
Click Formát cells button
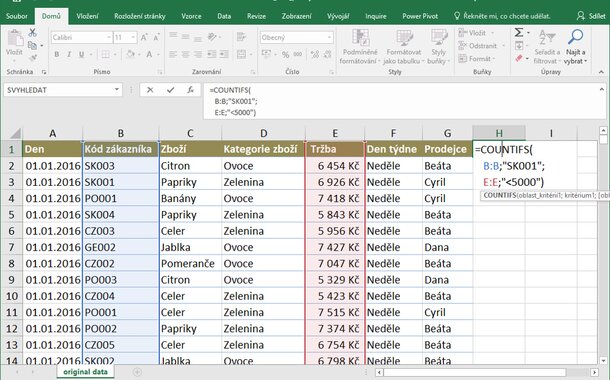(x=477, y=59)
